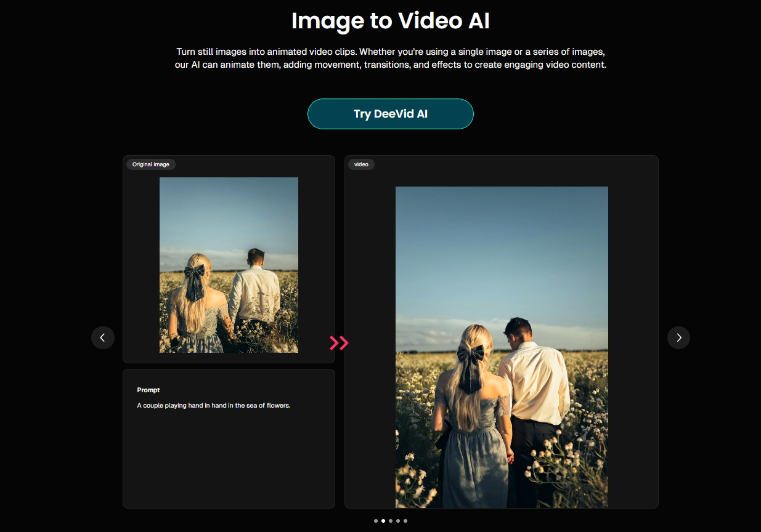Select the third carousel pagination dot
761x532 pixels.
(x=391, y=521)
